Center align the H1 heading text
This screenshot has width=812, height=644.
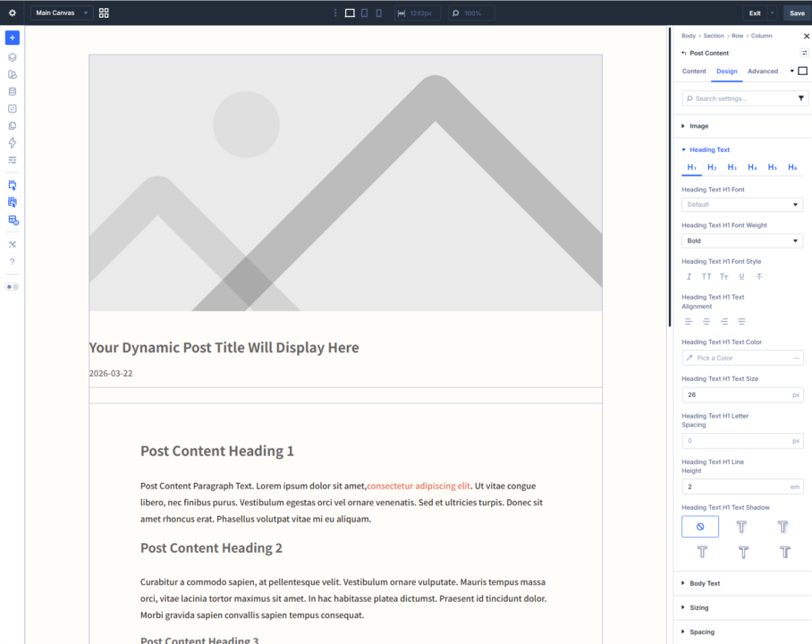[706, 321]
